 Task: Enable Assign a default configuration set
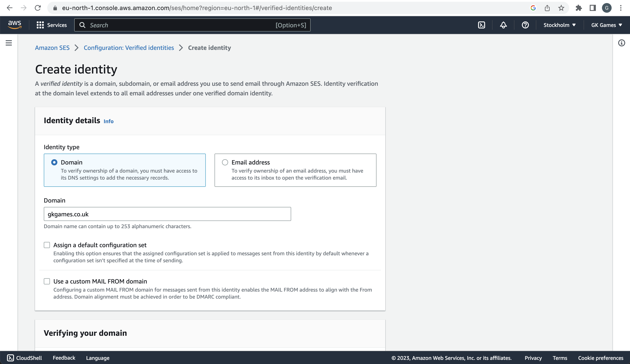tap(47, 245)
